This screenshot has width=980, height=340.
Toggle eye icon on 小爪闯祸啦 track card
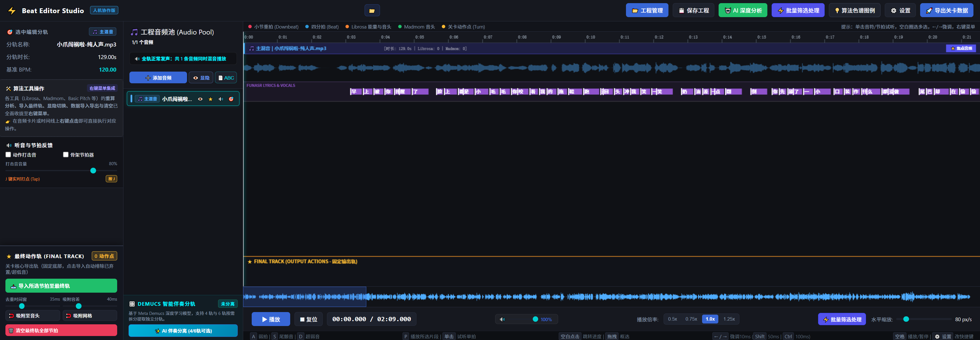tap(200, 99)
